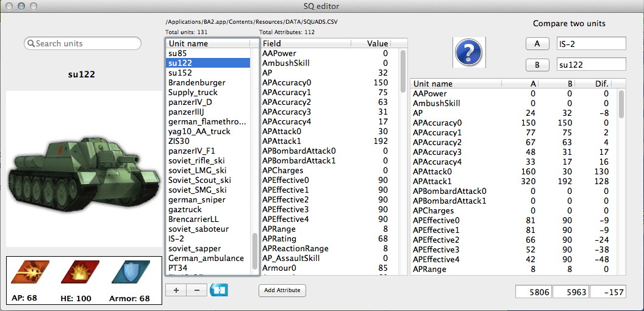
Task: Select Brandenburger in the unit list
Action: pos(208,82)
